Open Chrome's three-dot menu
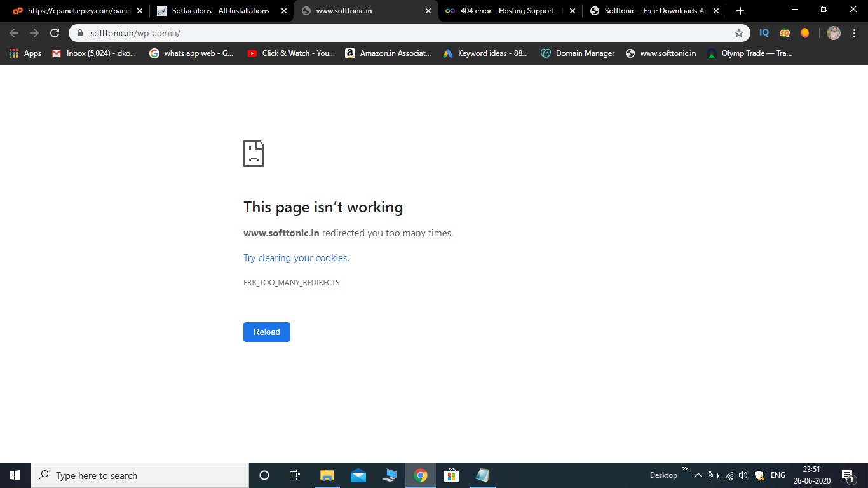 click(x=855, y=33)
